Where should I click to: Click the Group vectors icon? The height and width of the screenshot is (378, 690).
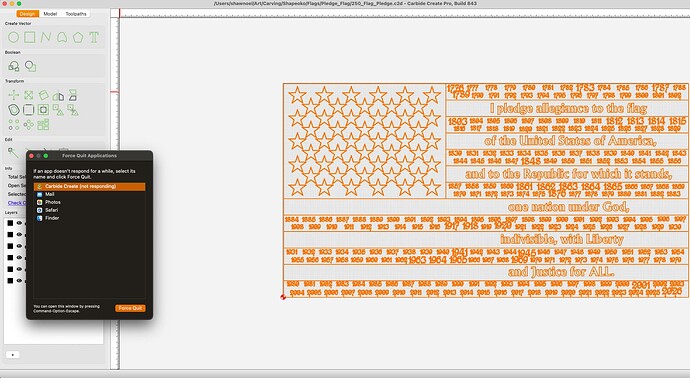[x=58, y=110]
